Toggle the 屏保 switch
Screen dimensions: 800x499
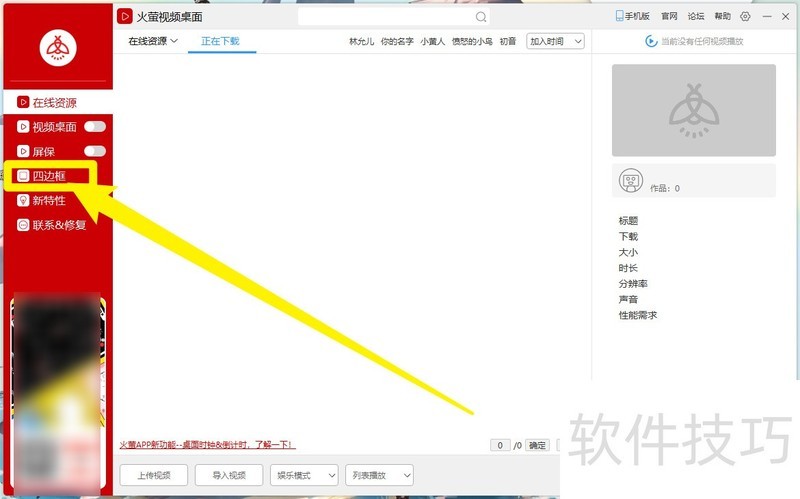click(95, 151)
